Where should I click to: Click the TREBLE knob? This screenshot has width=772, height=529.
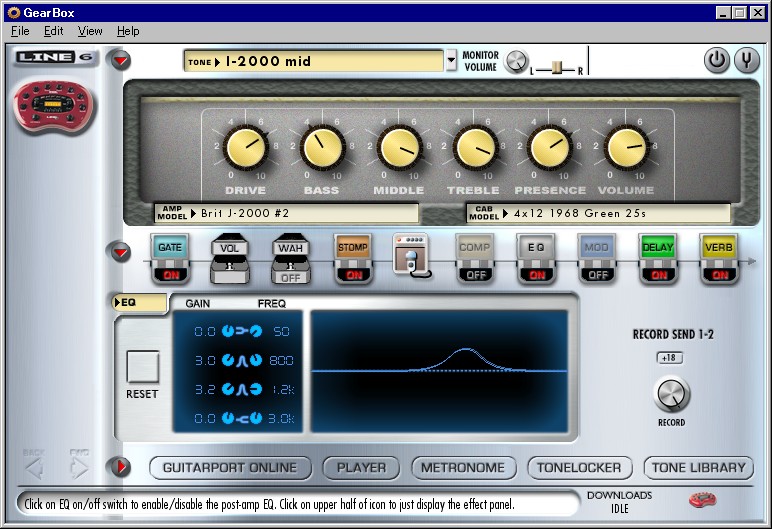(475, 147)
